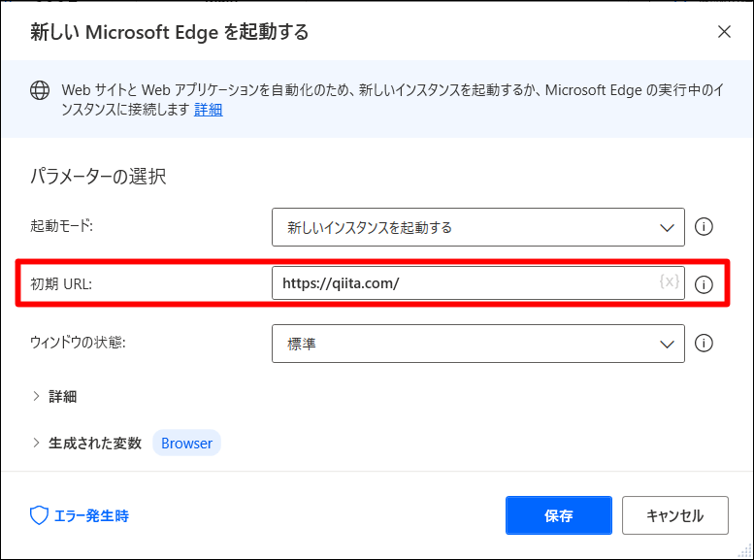The width and height of the screenshot is (754, 560).
Task: Click the info icon next to 初期 URL
Action: point(704,284)
